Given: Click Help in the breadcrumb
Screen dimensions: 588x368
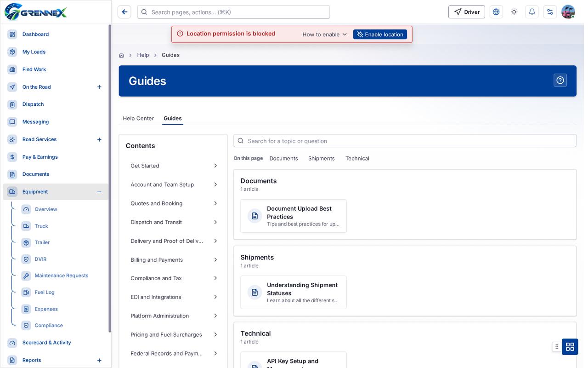Looking at the screenshot, I should [143, 55].
